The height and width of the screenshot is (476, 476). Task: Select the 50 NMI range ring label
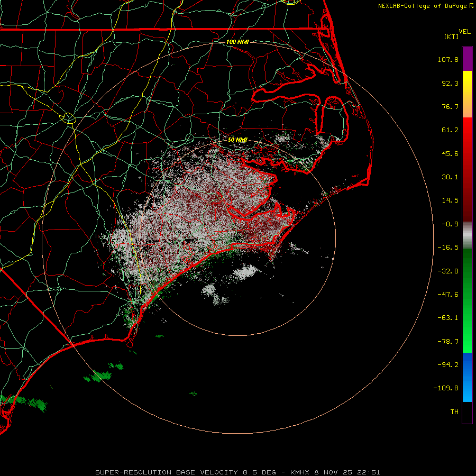[x=237, y=140]
